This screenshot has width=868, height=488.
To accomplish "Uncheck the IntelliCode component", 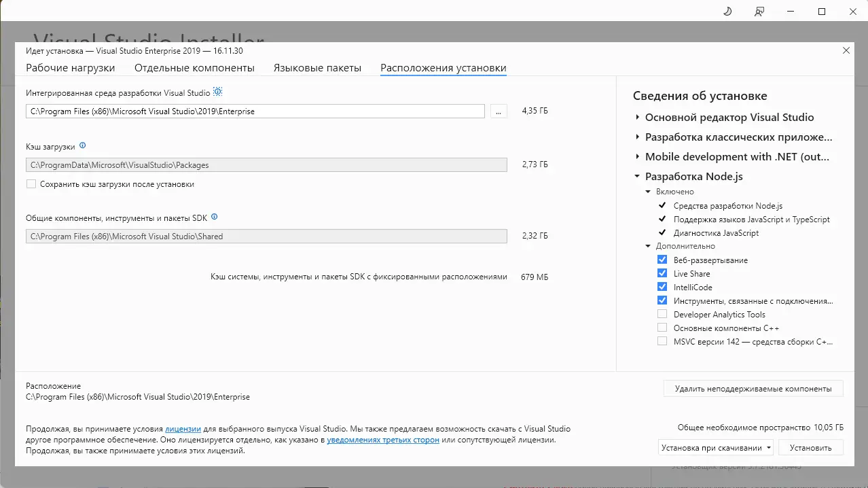I will [x=662, y=287].
